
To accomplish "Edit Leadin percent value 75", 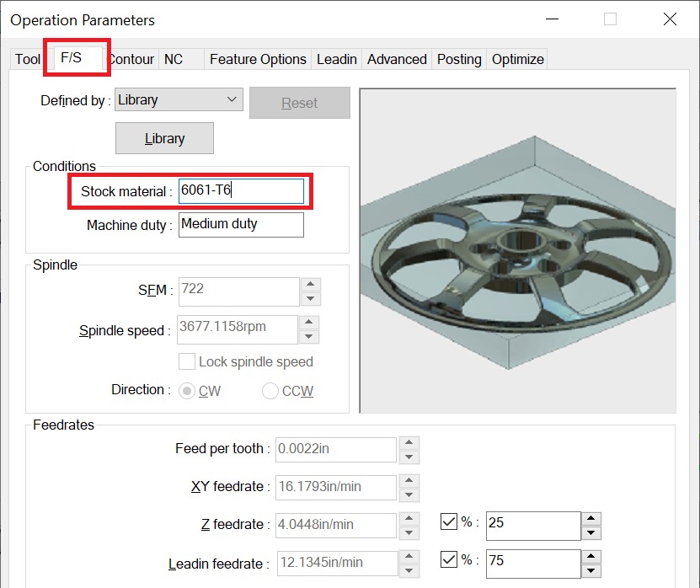I will tap(533, 564).
